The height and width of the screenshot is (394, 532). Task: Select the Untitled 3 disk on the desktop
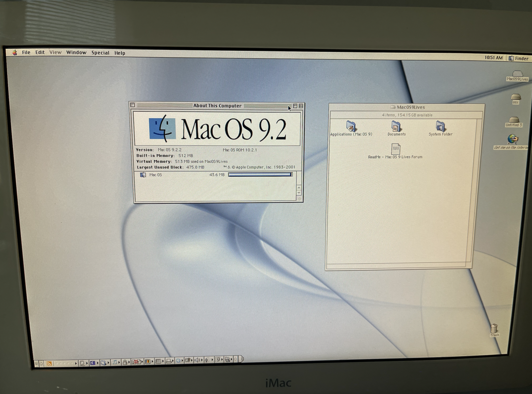click(x=514, y=122)
